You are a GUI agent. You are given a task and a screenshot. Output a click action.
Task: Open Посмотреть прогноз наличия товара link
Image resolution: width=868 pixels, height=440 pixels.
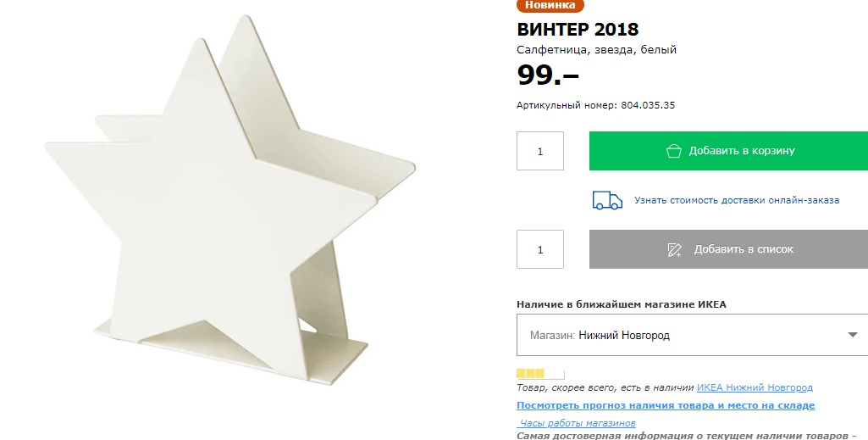[x=666, y=405]
